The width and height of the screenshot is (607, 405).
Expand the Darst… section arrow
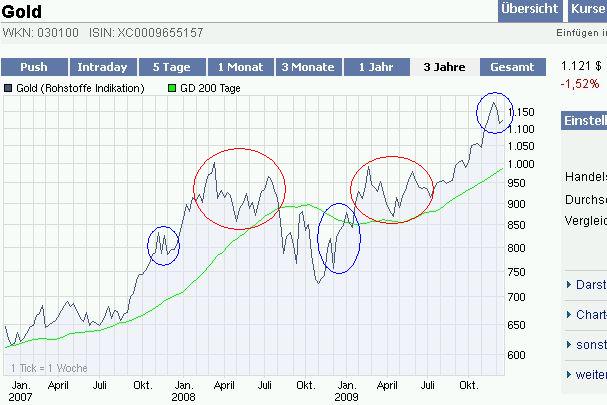(569, 285)
